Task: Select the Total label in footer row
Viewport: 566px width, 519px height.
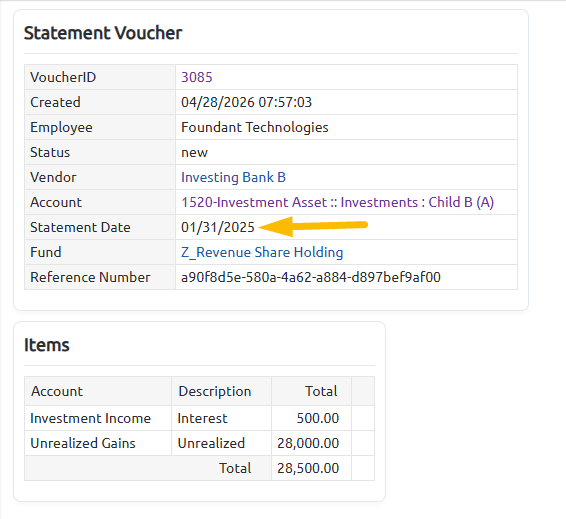Action: [235, 468]
